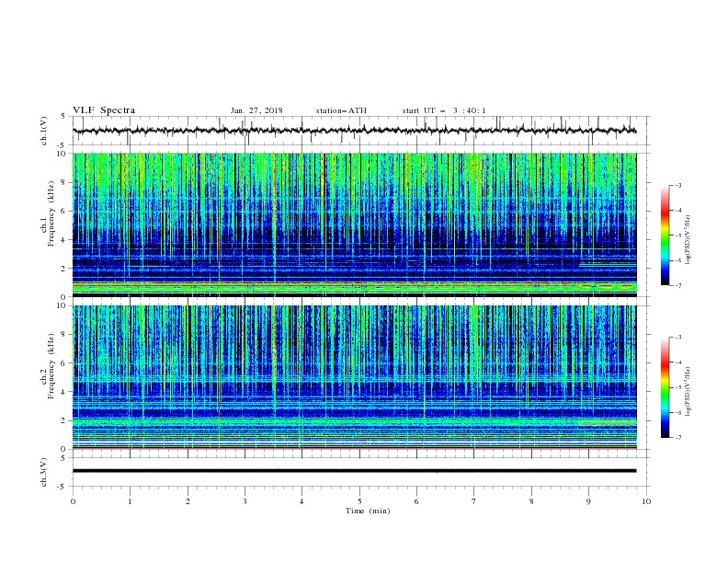This screenshot has width=728, height=563.
Task: Click time axis tick label "4"
Action: (x=301, y=501)
